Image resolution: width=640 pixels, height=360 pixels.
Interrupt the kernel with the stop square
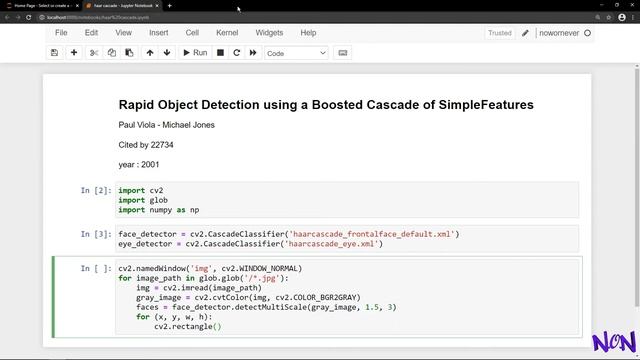pos(220,53)
